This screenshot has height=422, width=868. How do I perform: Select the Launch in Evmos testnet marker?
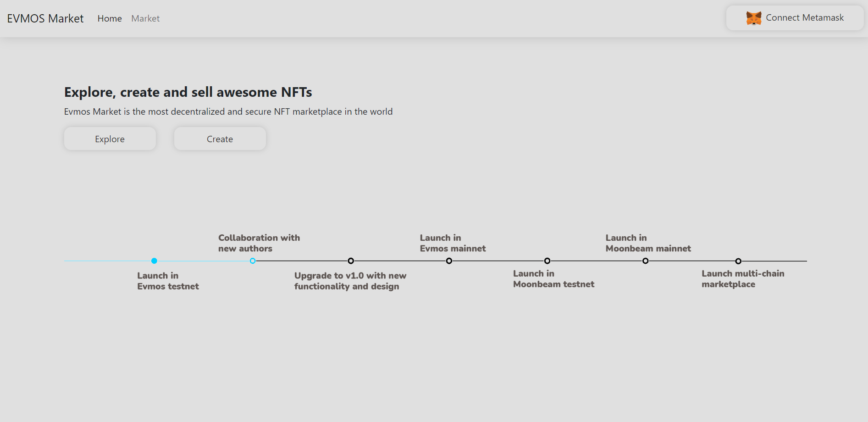click(154, 261)
